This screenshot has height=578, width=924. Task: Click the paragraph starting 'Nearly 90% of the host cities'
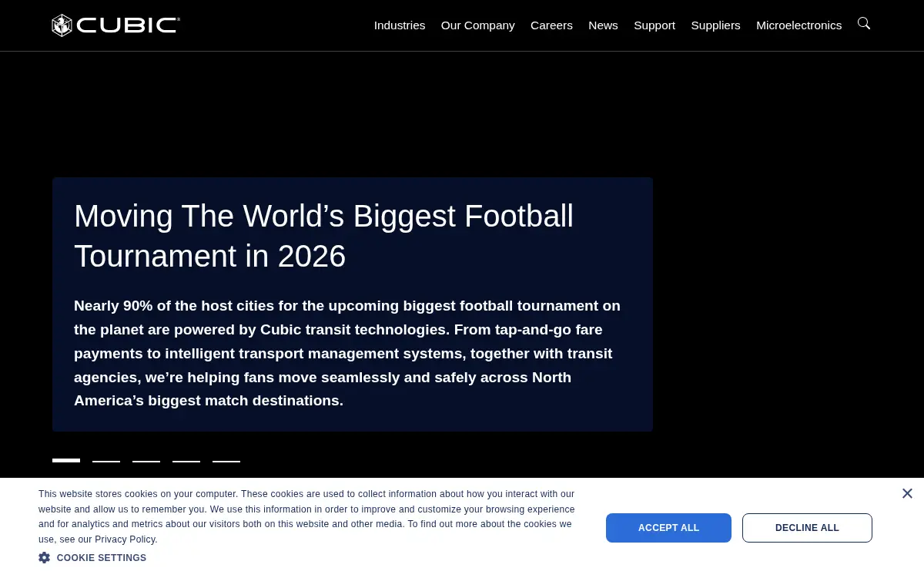pyautogui.click(x=347, y=353)
